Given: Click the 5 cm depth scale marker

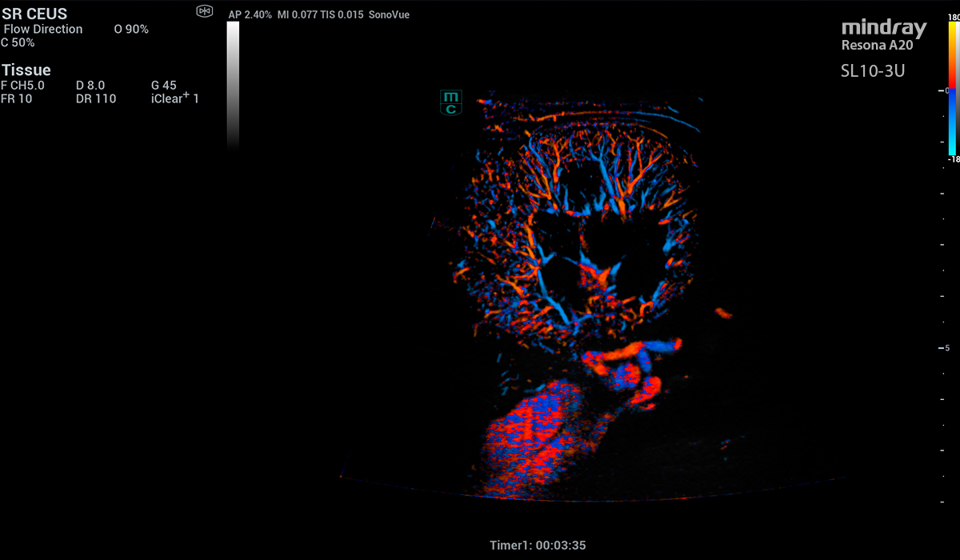Looking at the screenshot, I should pyautogui.click(x=946, y=348).
